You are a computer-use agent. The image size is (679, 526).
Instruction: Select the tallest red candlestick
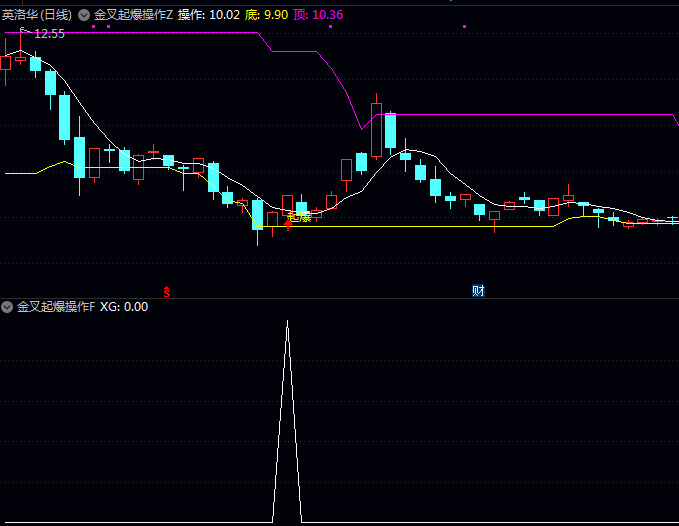coord(376,129)
